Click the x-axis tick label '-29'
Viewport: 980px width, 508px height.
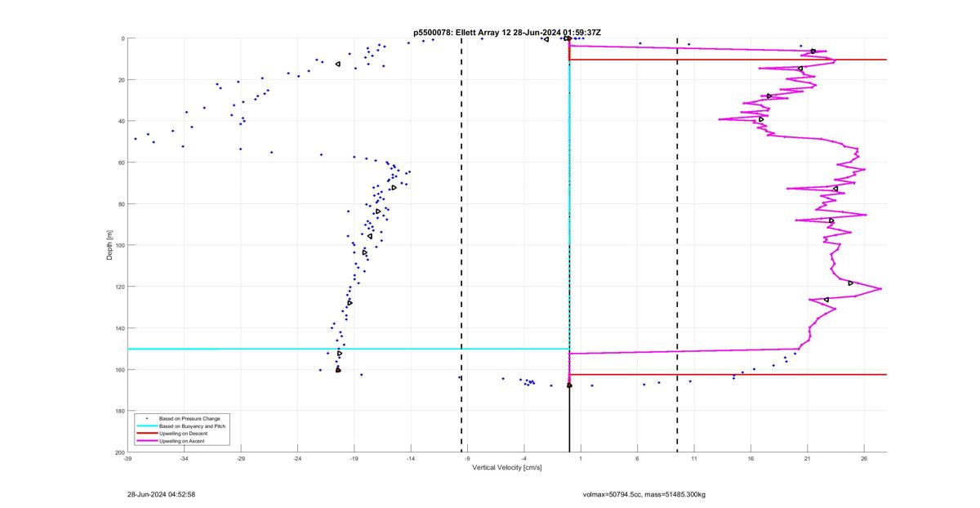pos(241,459)
